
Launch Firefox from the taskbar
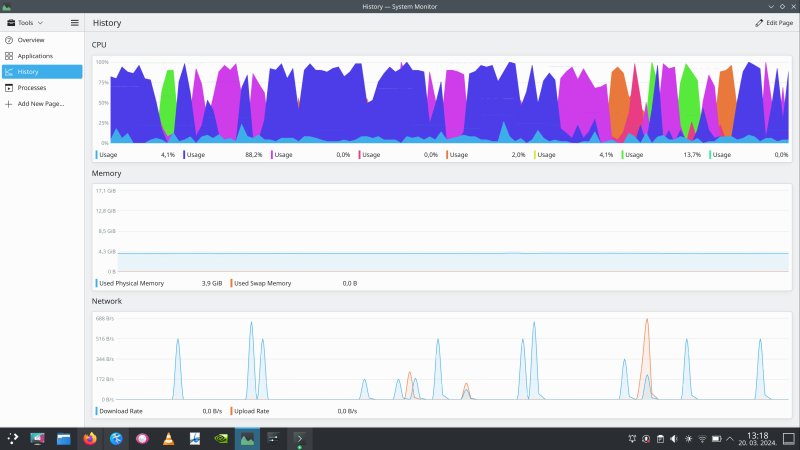pyautogui.click(x=90, y=438)
